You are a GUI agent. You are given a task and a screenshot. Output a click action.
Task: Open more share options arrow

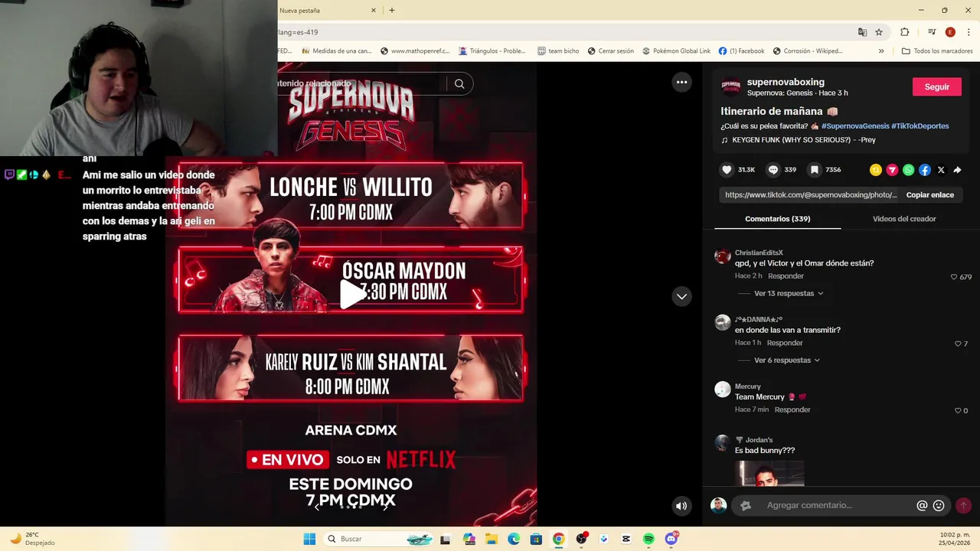957,170
